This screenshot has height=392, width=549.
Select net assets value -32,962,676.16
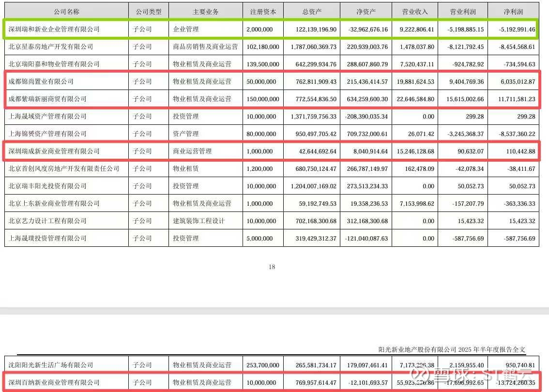click(x=368, y=30)
